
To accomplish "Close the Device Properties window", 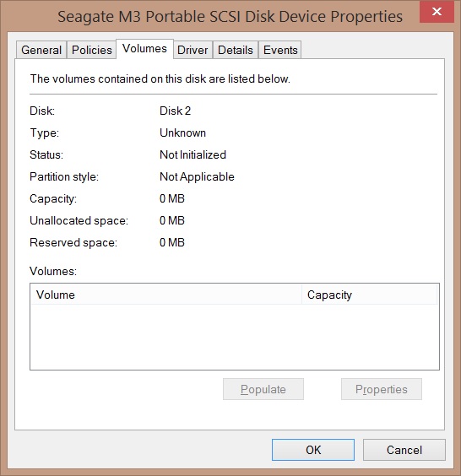I will click(437, 12).
